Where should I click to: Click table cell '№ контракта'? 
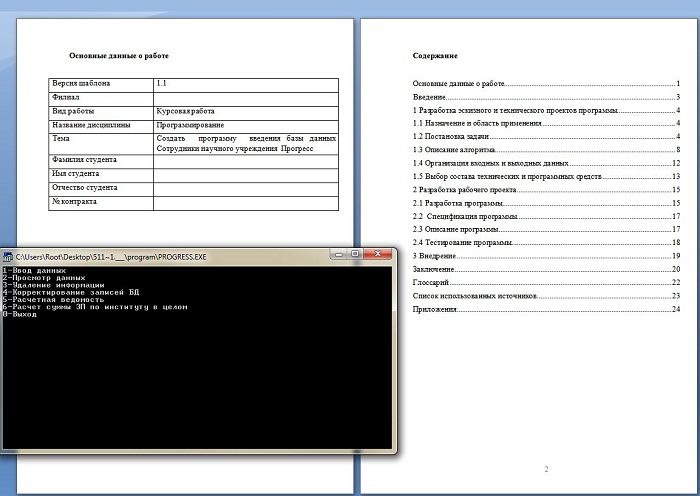pos(101,203)
